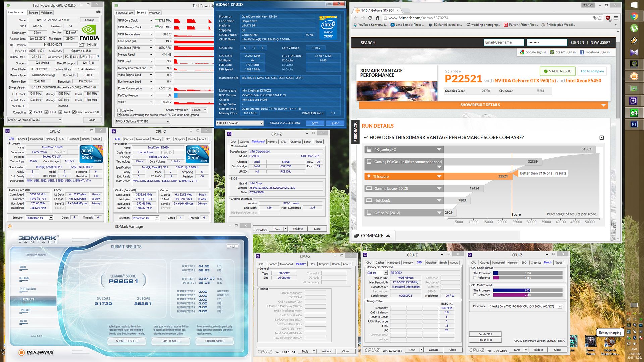Open Photoshop from the side taskbar

tap(634, 124)
